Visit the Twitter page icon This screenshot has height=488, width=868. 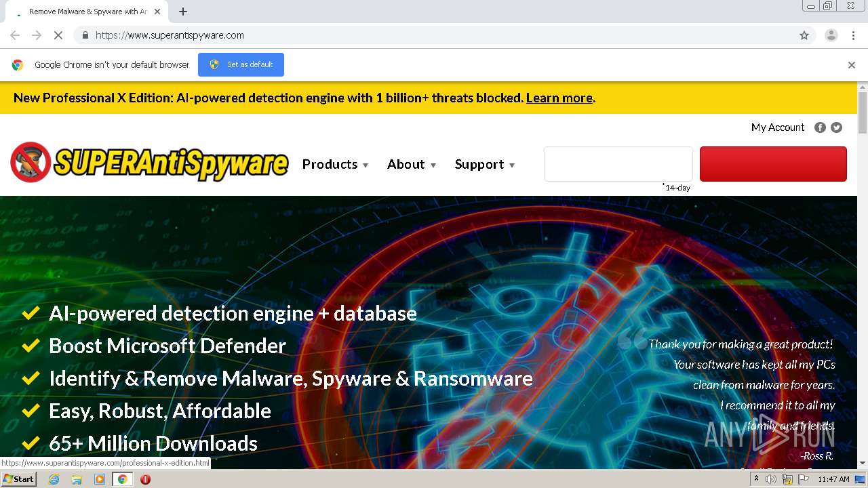(x=837, y=127)
